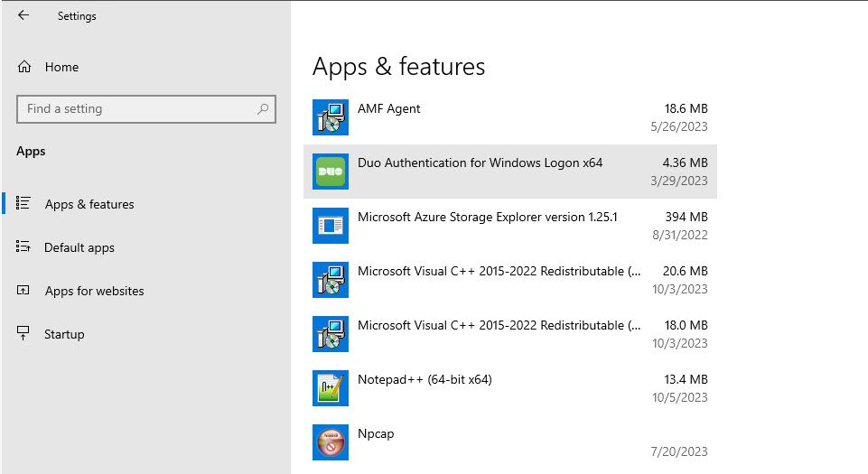Click the Settings window title

click(x=77, y=16)
